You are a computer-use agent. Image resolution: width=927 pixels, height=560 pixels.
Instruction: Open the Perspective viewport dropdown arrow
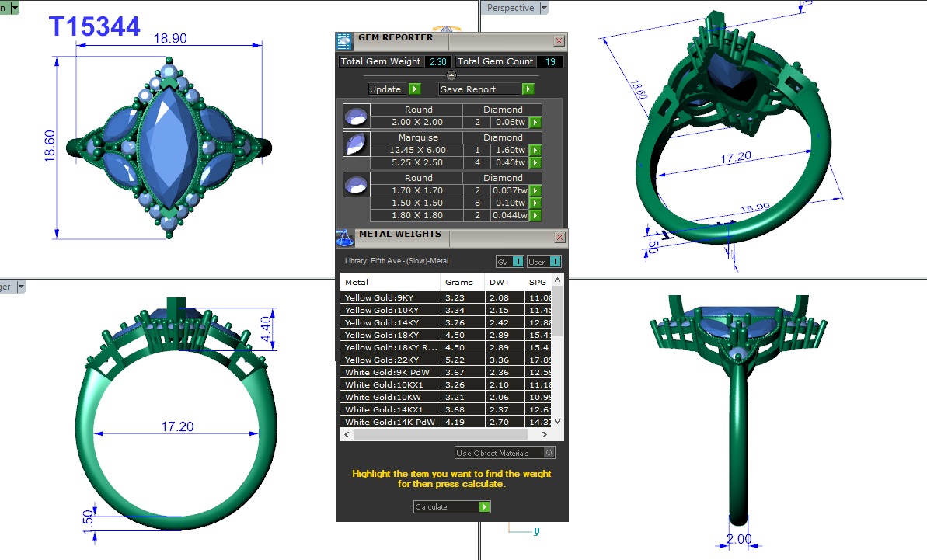(x=544, y=8)
